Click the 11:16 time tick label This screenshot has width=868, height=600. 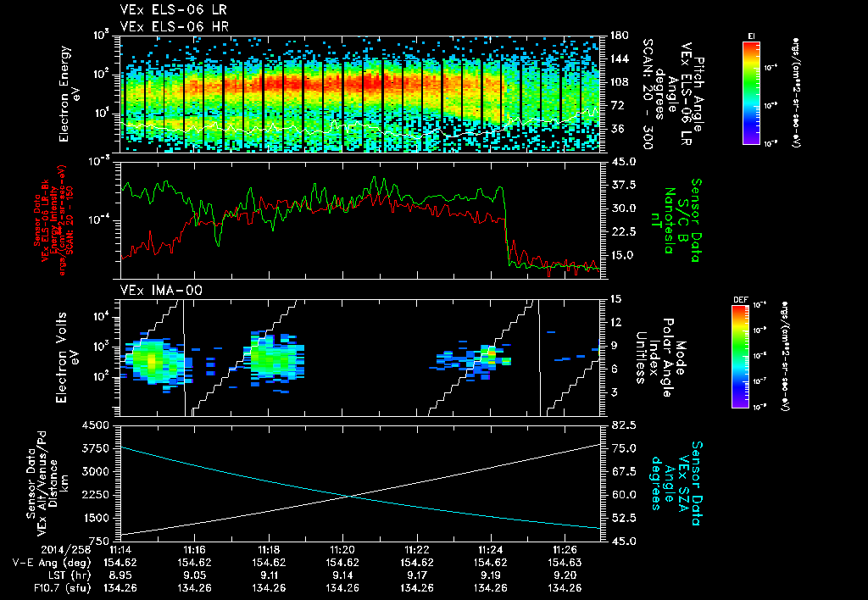(x=194, y=552)
